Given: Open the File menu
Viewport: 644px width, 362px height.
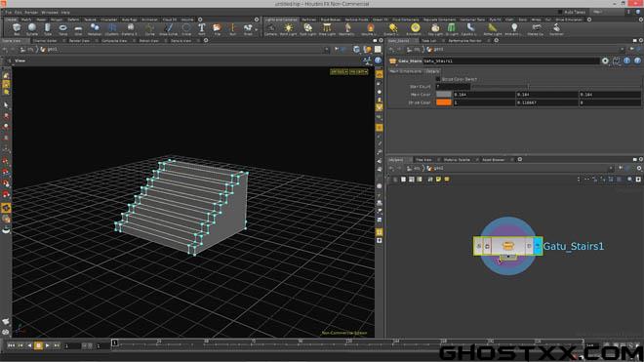Looking at the screenshot, I should point(8,13).
